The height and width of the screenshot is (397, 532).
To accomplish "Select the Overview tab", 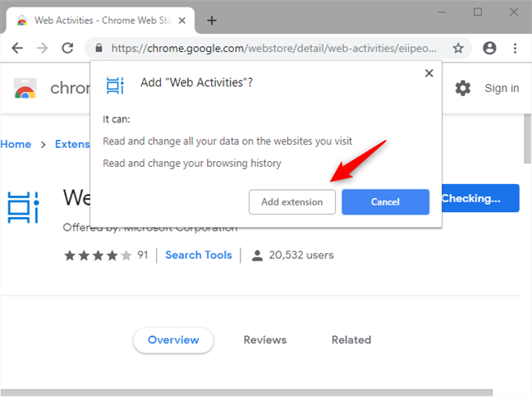I will (x=173, y=340).
